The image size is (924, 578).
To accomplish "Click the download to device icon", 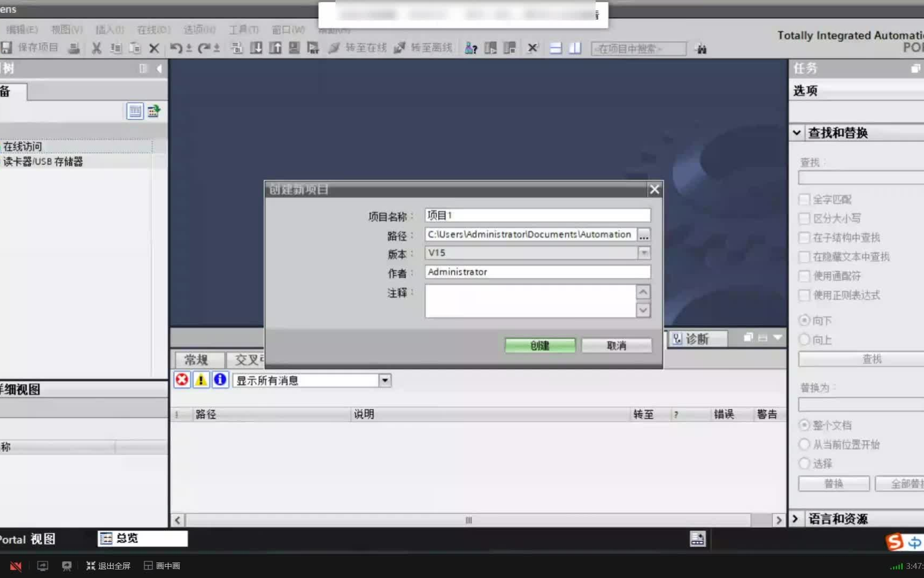I will click(x=256, y=48).
